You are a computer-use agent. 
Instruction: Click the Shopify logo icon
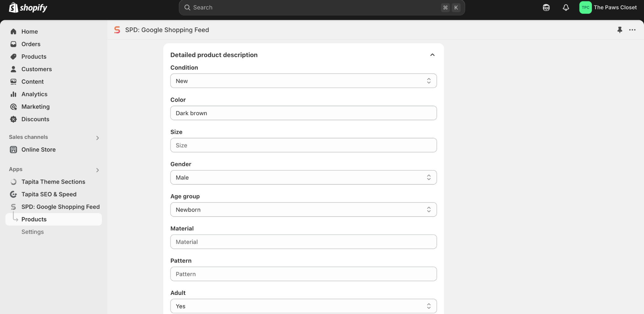pyautogui.click(x=13, y=8)
